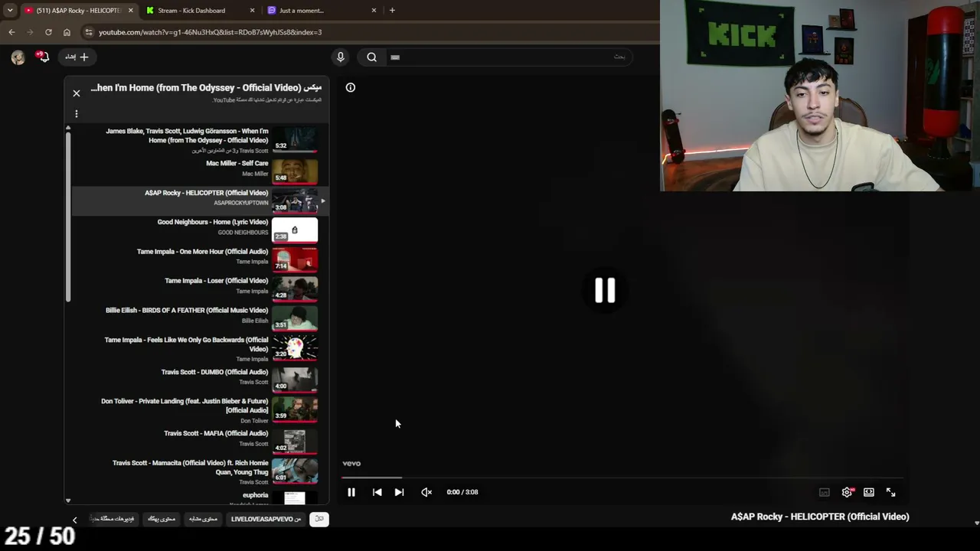Image resolution: width=980 pixels, height=551 pixels.
Task: Go to the browser home page
Action: coord(67,32)
